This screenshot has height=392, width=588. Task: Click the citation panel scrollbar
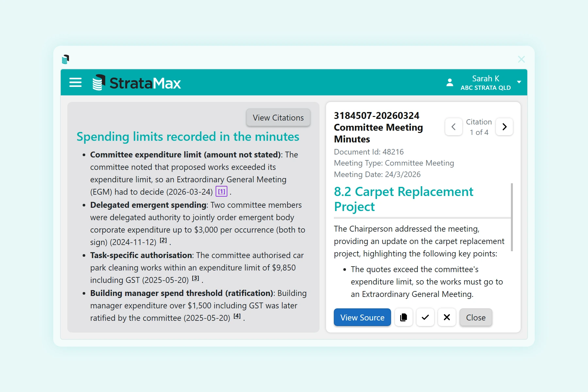[x=512, y=217]
